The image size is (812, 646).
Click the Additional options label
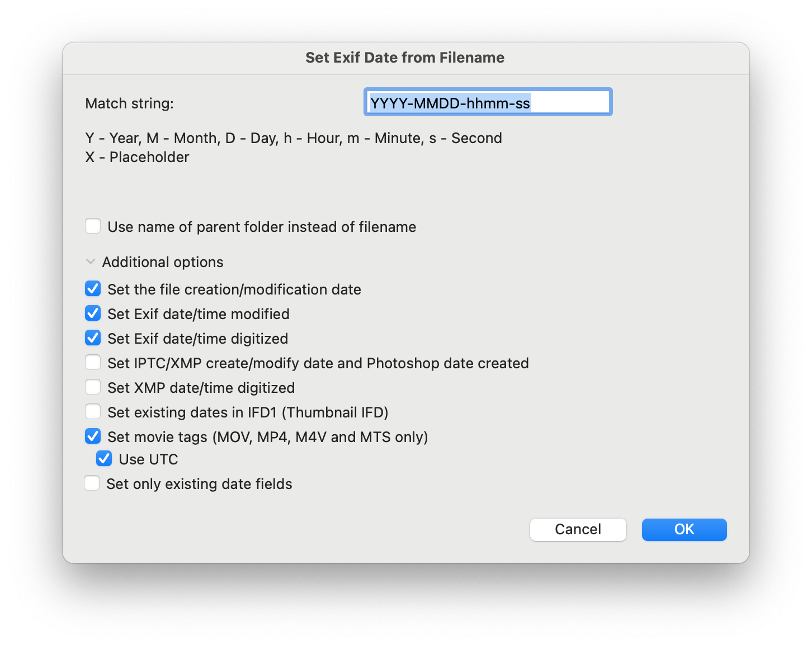coord(163,262)
